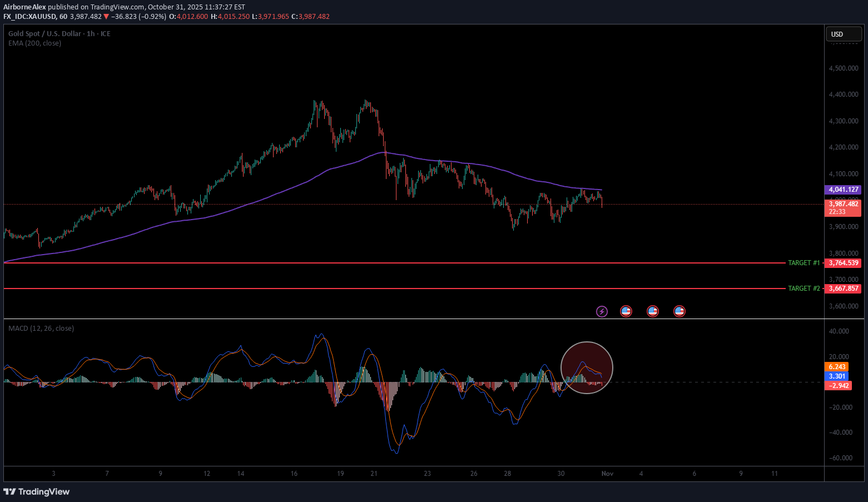
Task: Open the AirborneAlex author name
Action: point(24,7)
